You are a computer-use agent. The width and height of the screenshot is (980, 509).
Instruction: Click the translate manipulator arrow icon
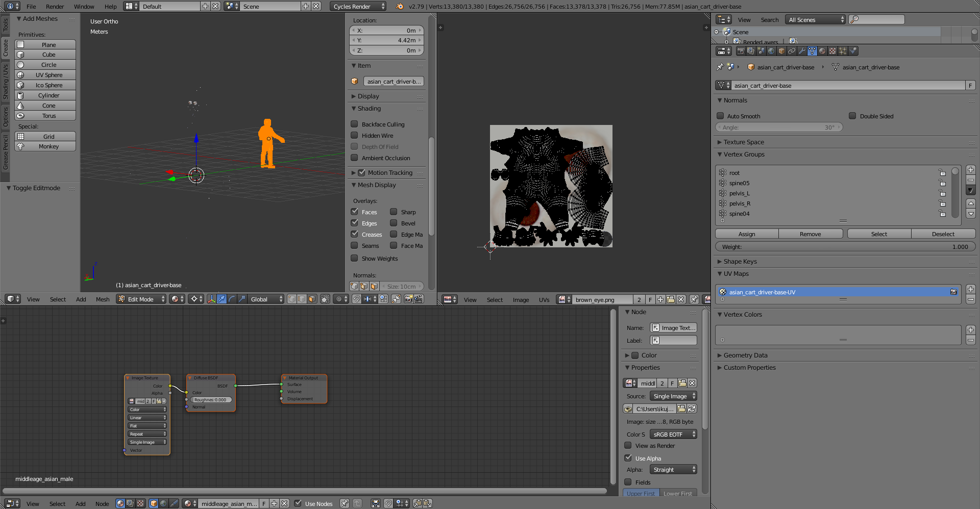222,299
